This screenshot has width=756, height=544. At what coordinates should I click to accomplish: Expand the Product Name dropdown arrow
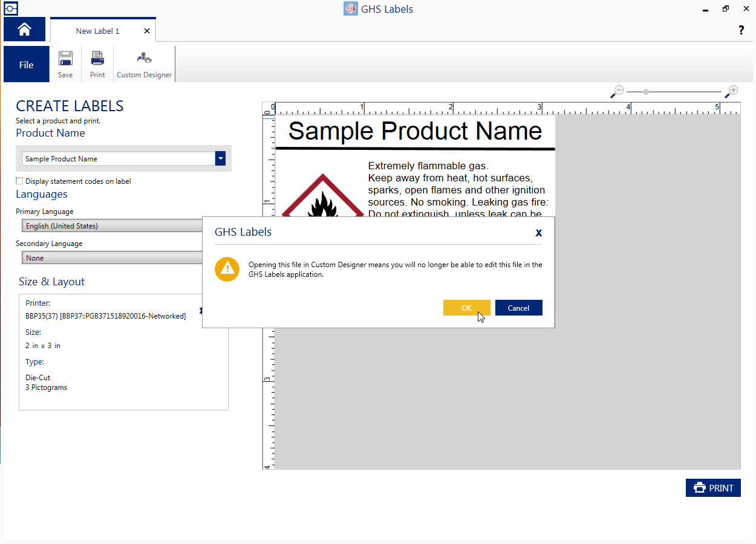coord(221,158)
